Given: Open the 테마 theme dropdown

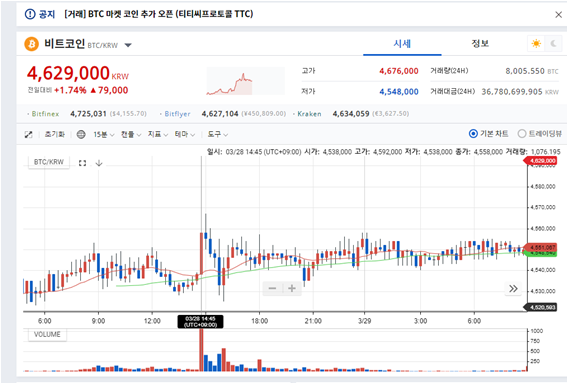Looking at the screenshot, I should click(185, 135).
